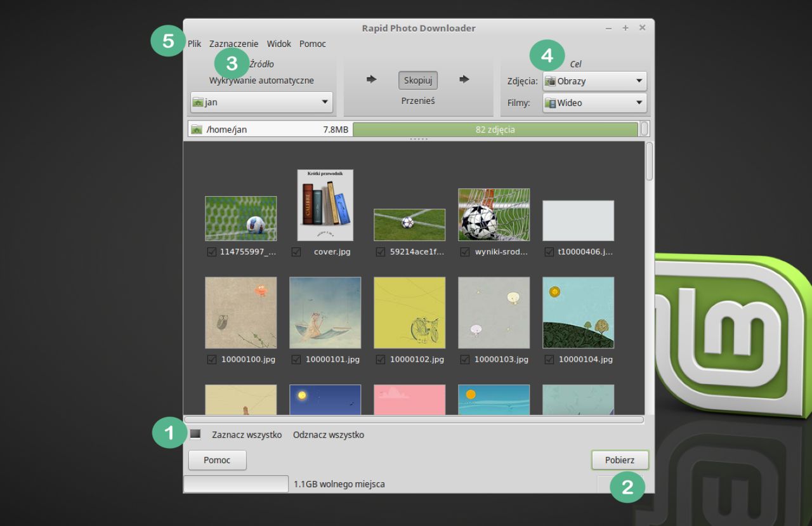
Task: Open the Zdjęcia destination dropdown set to Obrazy
Action: click(594, 81)
